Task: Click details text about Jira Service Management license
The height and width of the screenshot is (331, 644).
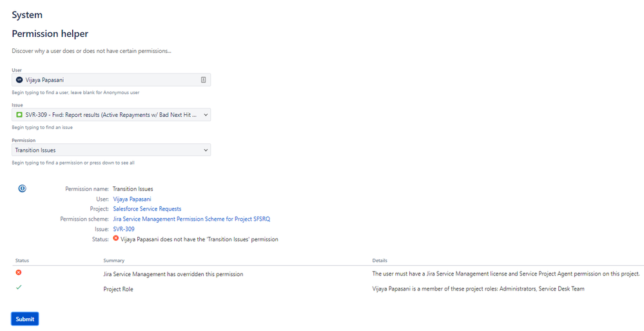Action: (506, 274)
